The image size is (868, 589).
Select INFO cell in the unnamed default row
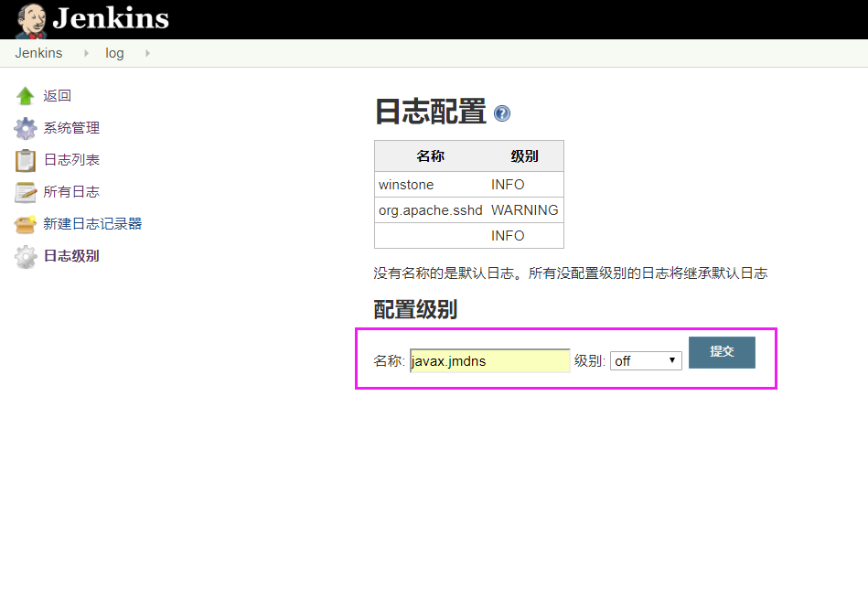pyautogui.click(x=525, y=236)
